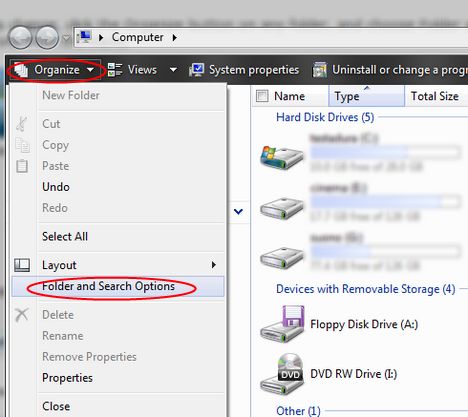Click the Total Size column header
Viewport: 468px width, 417px height.
coord(435,96)
